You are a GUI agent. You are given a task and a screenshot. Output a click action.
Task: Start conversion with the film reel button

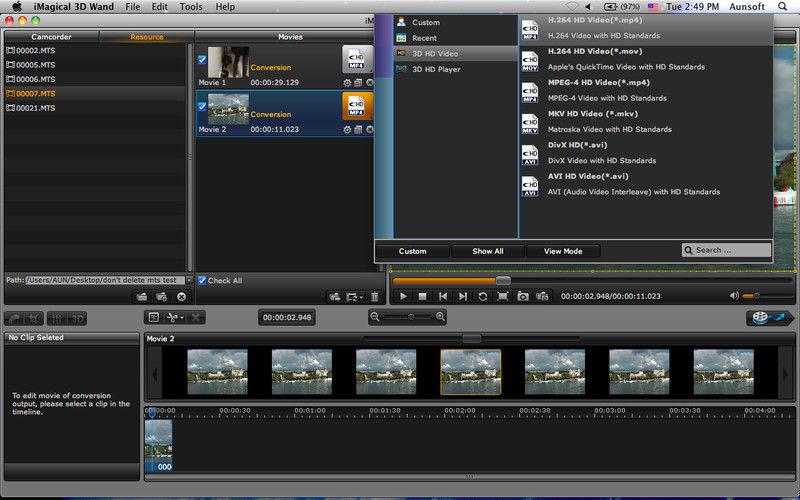[769, 318]
